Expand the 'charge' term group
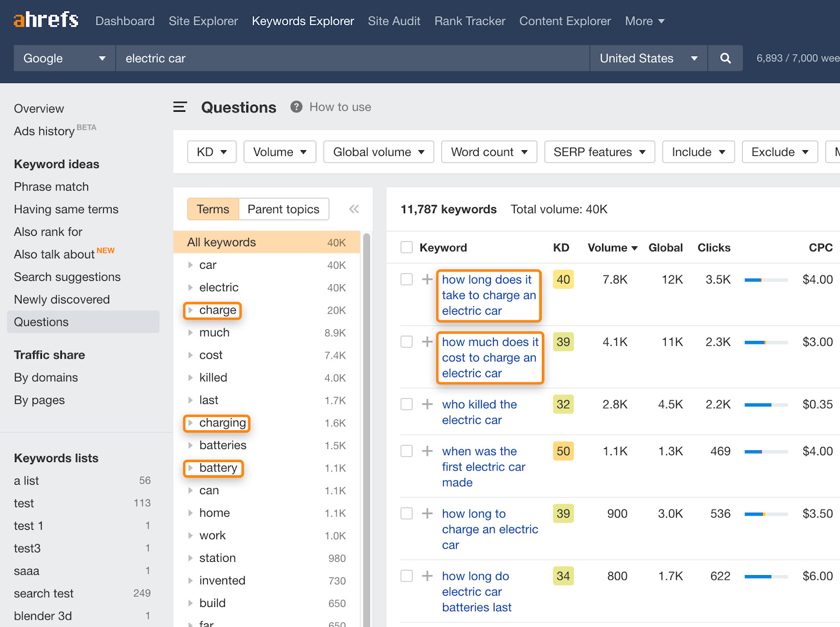 pyautogui.click(x=191, y=310)
